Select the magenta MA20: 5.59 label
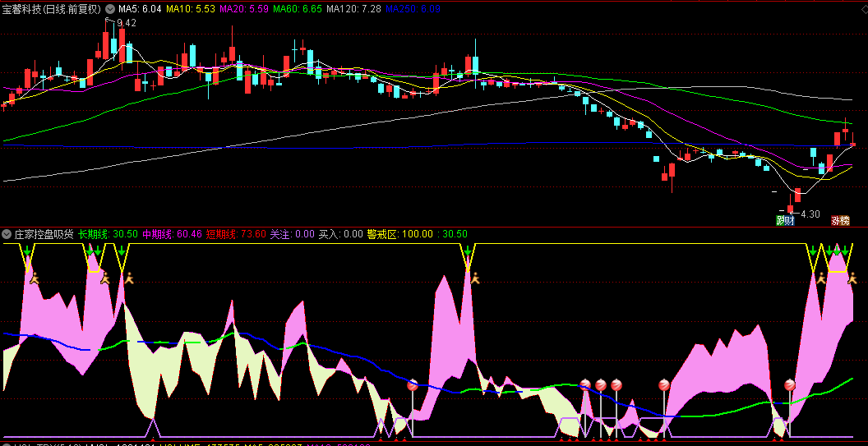 244,9
